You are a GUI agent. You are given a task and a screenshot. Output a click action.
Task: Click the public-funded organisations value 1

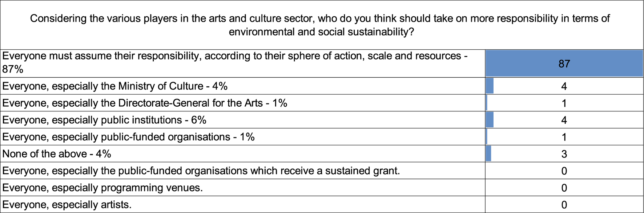pos(564,137)
